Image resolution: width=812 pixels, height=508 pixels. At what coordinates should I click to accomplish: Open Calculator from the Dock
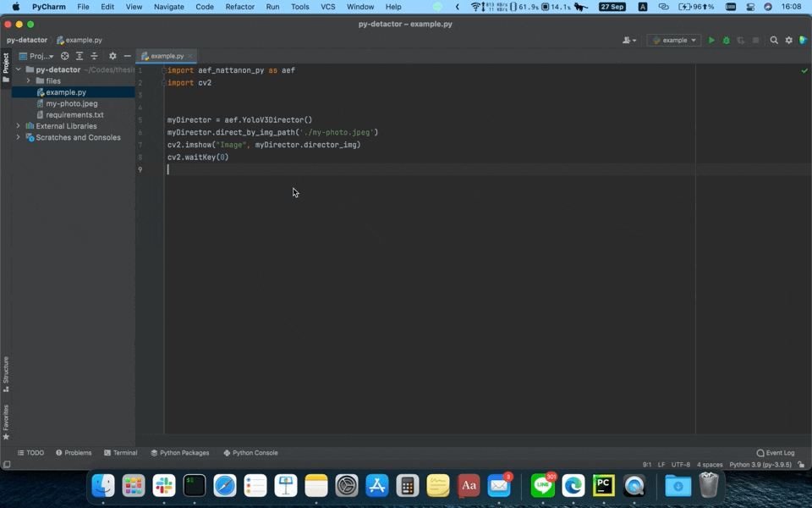pos(408,486)
